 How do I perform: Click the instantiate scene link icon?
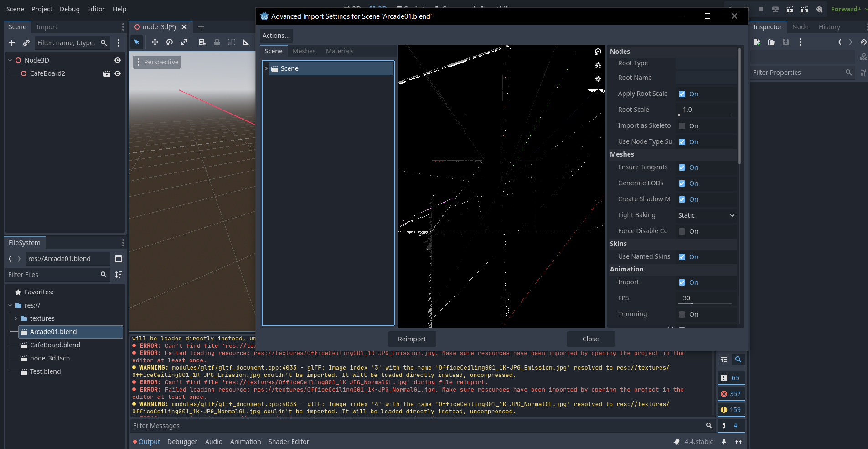point(26,43)
